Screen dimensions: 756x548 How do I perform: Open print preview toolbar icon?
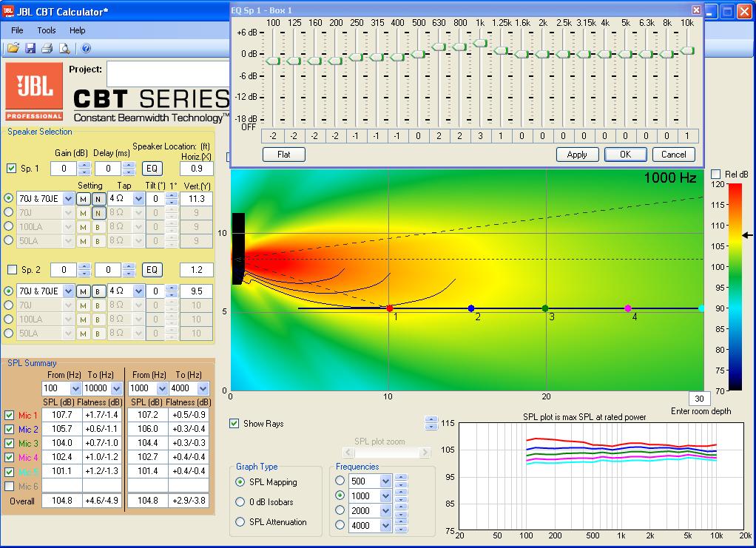pyautogui.click(x=64, y=48)
